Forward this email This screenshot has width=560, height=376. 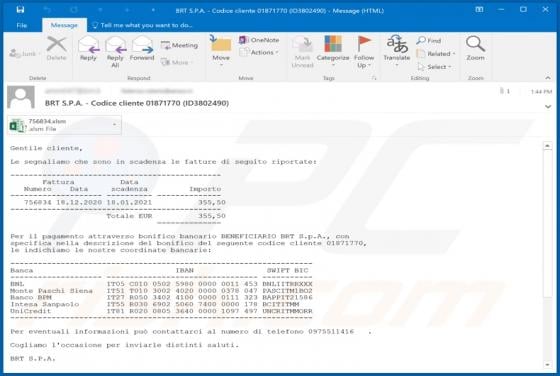tap(142, 48)
